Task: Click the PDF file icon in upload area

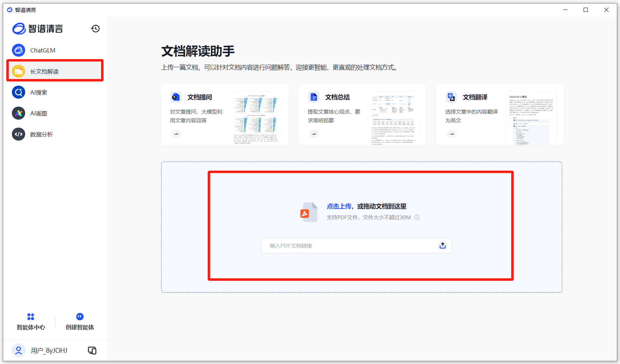Action: point(309,212)
